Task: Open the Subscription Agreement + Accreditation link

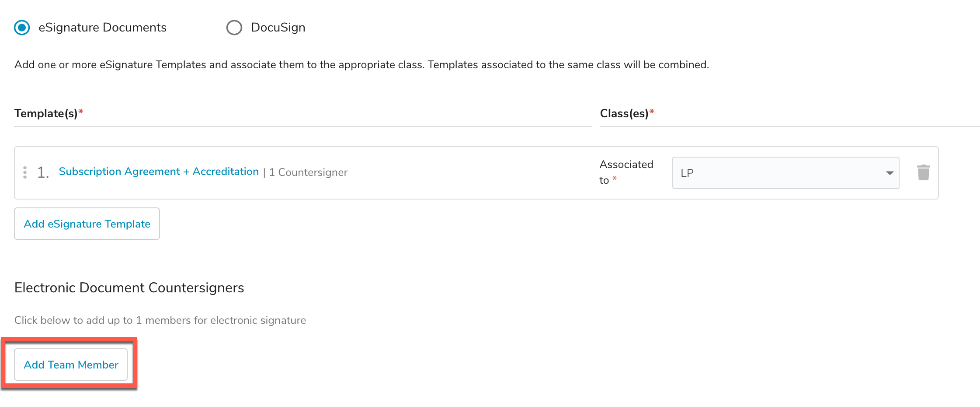Action: 159,172
